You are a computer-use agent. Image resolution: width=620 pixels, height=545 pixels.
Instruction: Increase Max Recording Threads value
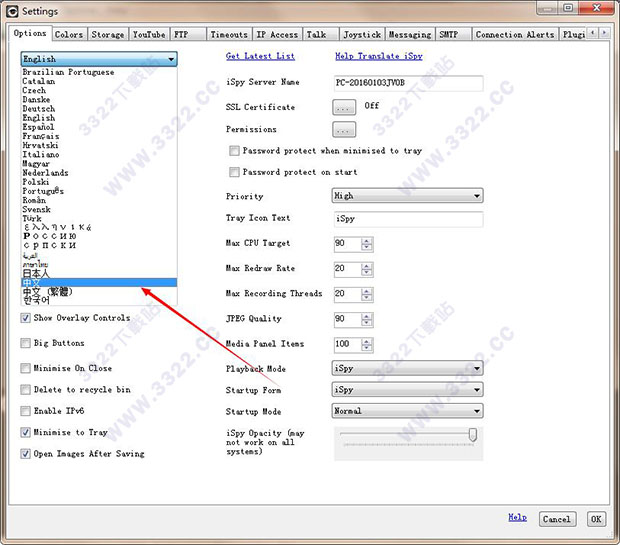click(x=367, y=291)
